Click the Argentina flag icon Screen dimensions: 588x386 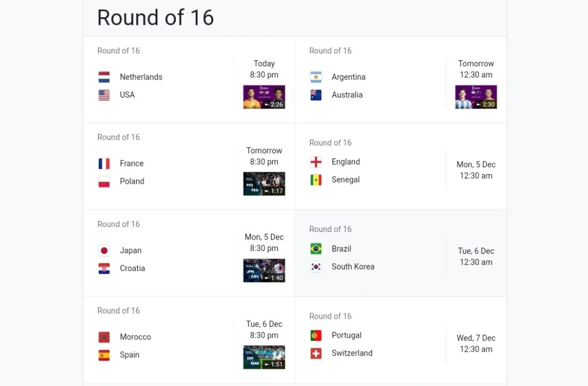[x=316, y=76]
